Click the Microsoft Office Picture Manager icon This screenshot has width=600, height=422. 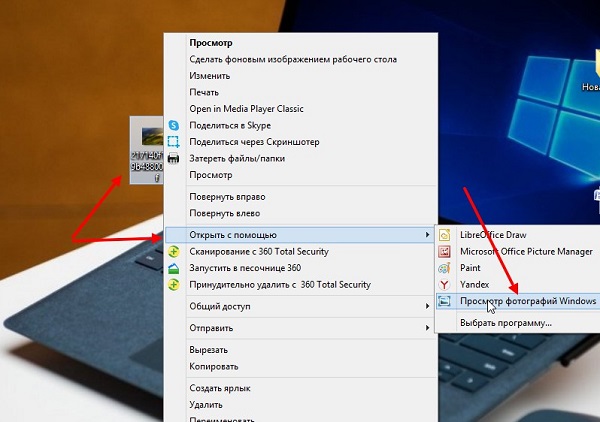(444, 251)
